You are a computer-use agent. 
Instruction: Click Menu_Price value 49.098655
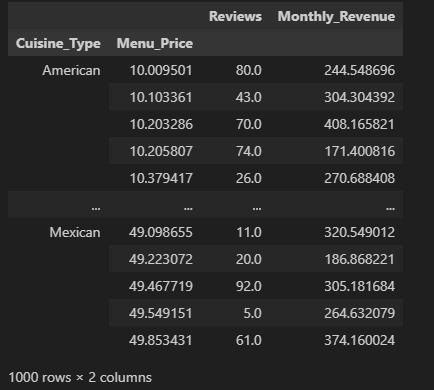pyautogui.click(x=161, y=232)
